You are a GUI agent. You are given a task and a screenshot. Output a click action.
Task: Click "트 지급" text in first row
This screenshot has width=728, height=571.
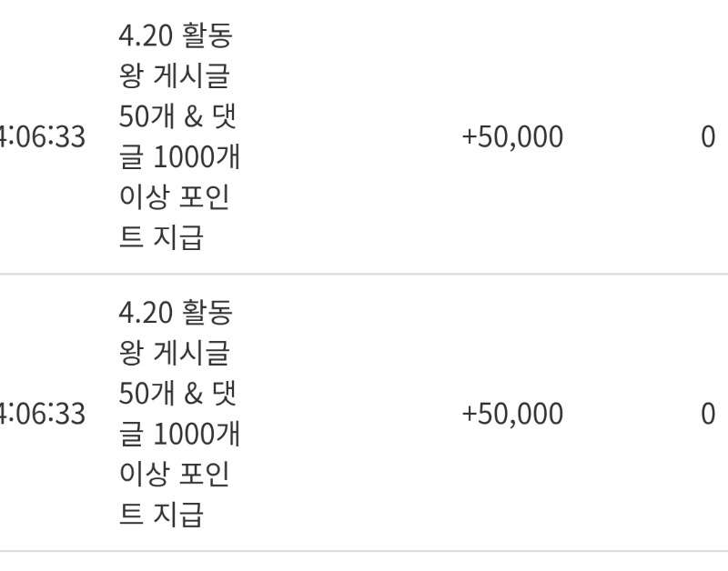161,237
